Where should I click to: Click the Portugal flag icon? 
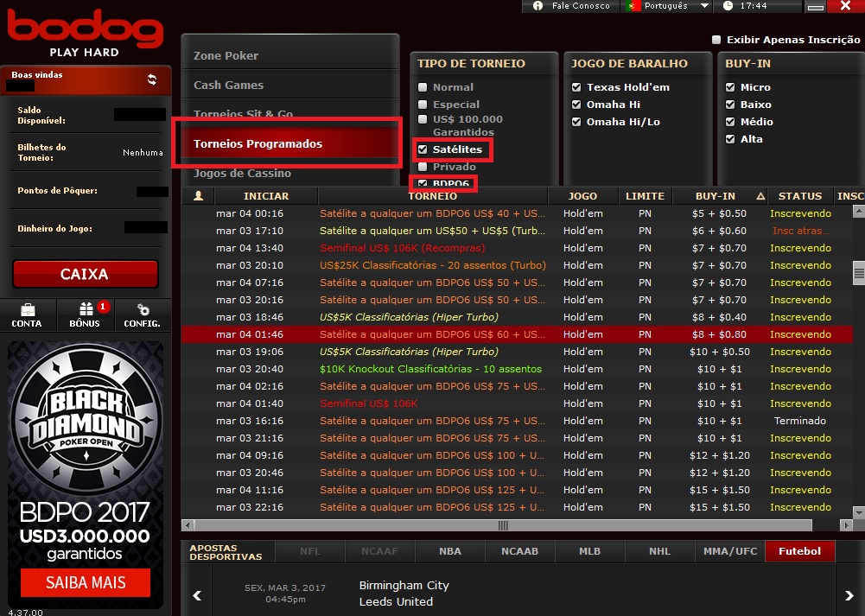tap(633, 5)
